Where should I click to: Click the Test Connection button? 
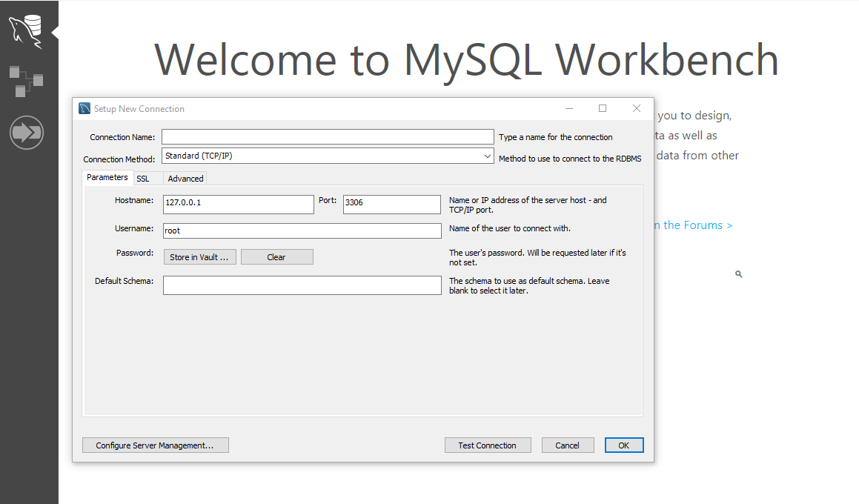point(488,445)
